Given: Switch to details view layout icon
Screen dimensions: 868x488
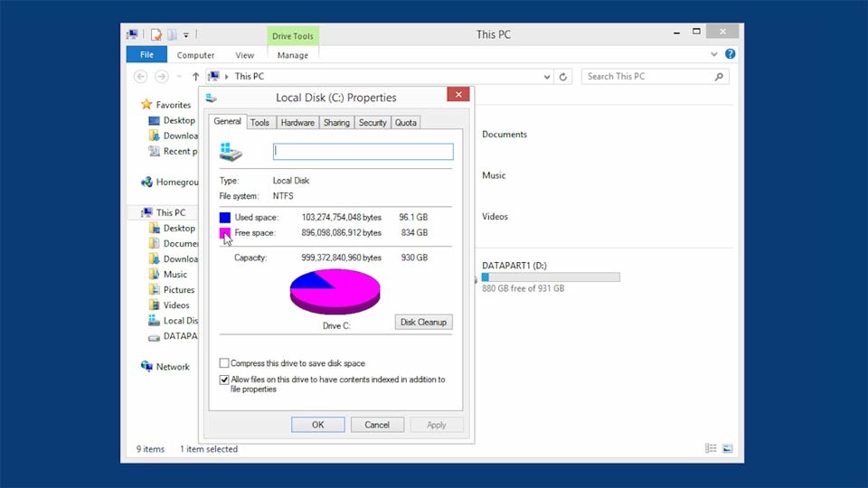Looking at the screenshot, I should click(x=711, y=448).
